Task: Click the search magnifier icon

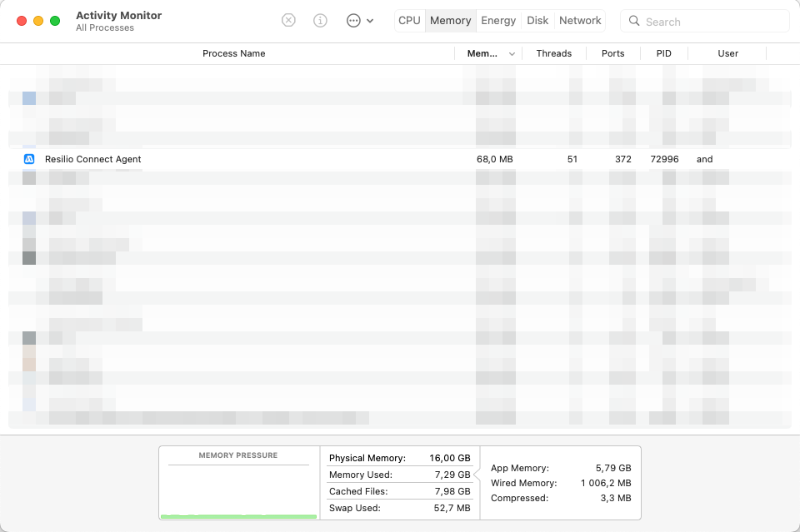Action: (x=634, y=21)
